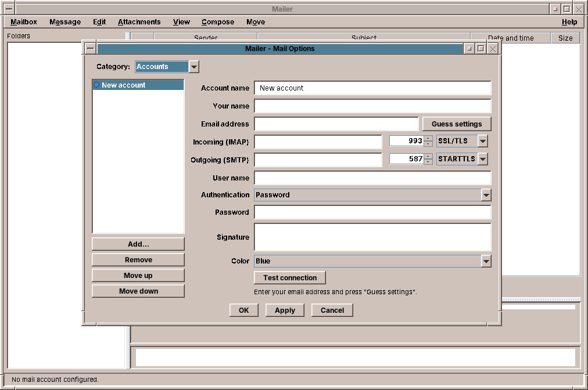588x390 pixels.
Task: Sort messages by the Size column header
Action: 565,38
